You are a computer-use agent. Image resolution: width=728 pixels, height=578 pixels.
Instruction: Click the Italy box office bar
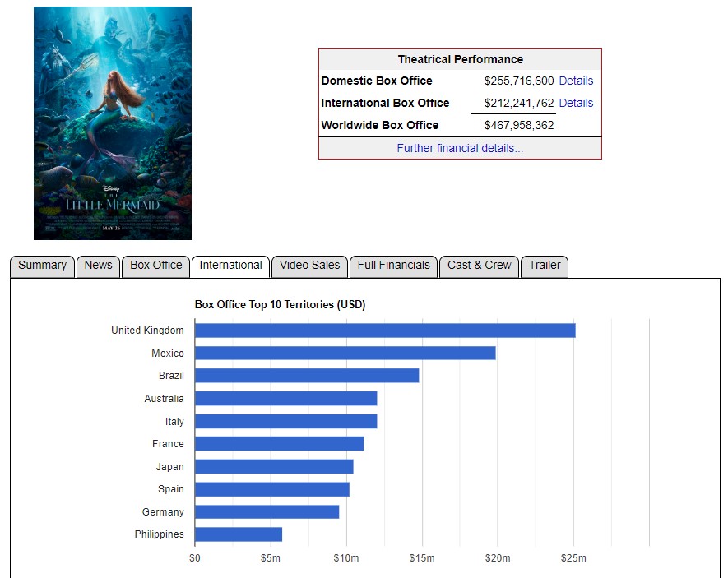pyautogui.click(x=285, y=422)
